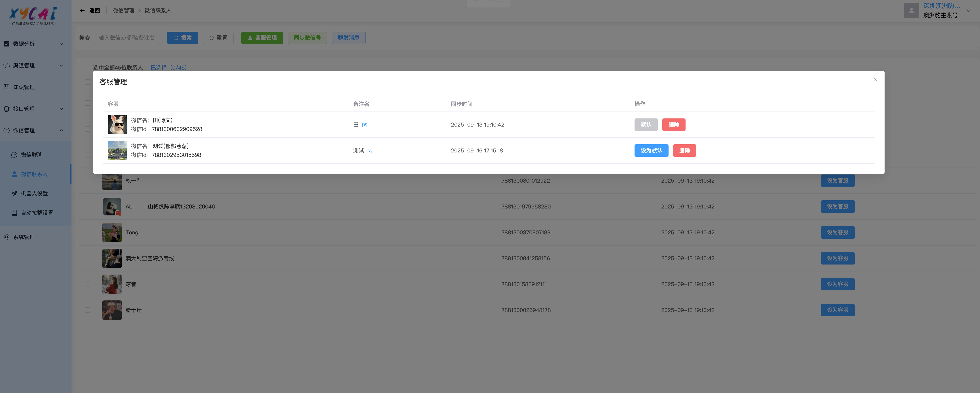The image size is (980, 393).
Task: Click edit icon beside remark name 田
Action: click(x=364, y=125)
